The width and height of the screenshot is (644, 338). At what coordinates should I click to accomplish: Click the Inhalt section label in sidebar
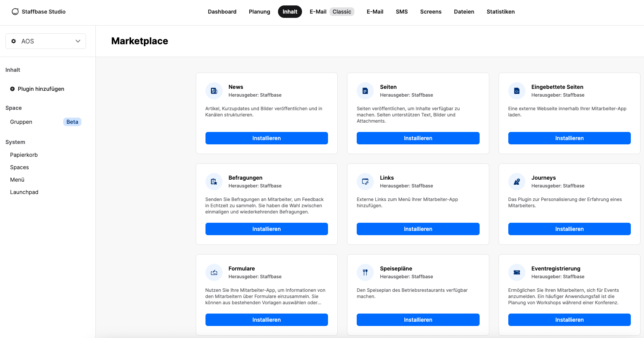click(13, 70)
